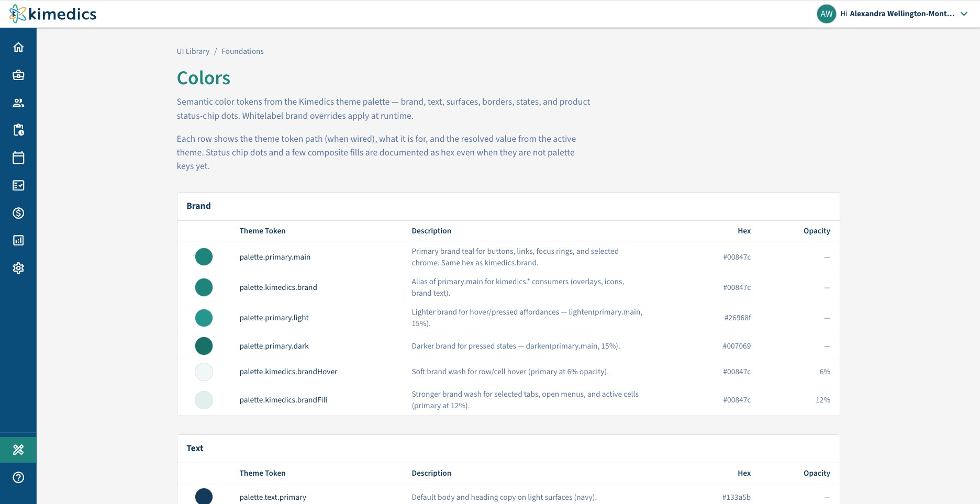Click hex #00847c in the brandHover row
Image resolution: width=980 pixels, height=504 pixels.
(x=737, y=372)
